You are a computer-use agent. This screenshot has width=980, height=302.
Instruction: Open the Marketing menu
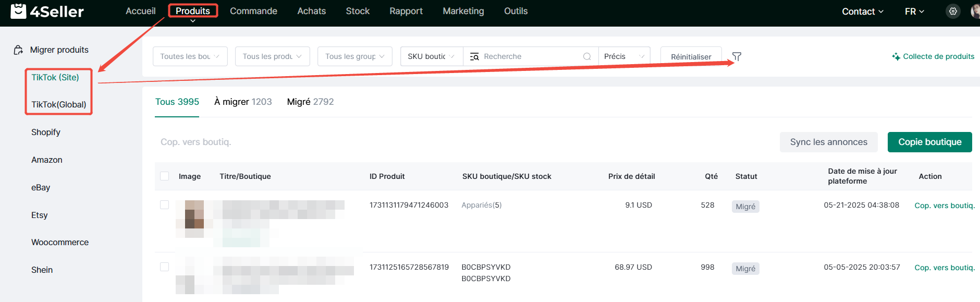pos(463,11)
